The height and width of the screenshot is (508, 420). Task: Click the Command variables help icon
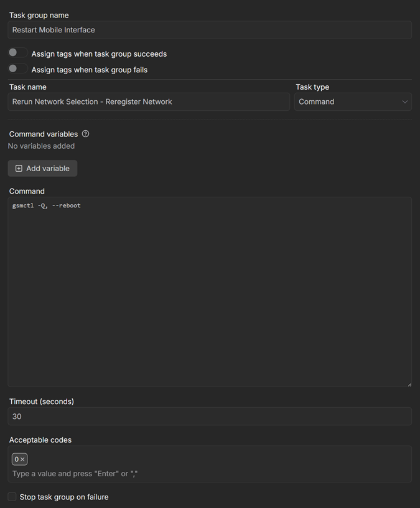click(86, 134)
